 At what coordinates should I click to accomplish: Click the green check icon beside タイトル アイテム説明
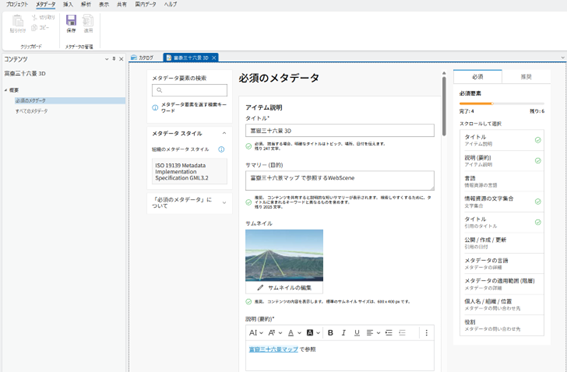tap(538, 140)
